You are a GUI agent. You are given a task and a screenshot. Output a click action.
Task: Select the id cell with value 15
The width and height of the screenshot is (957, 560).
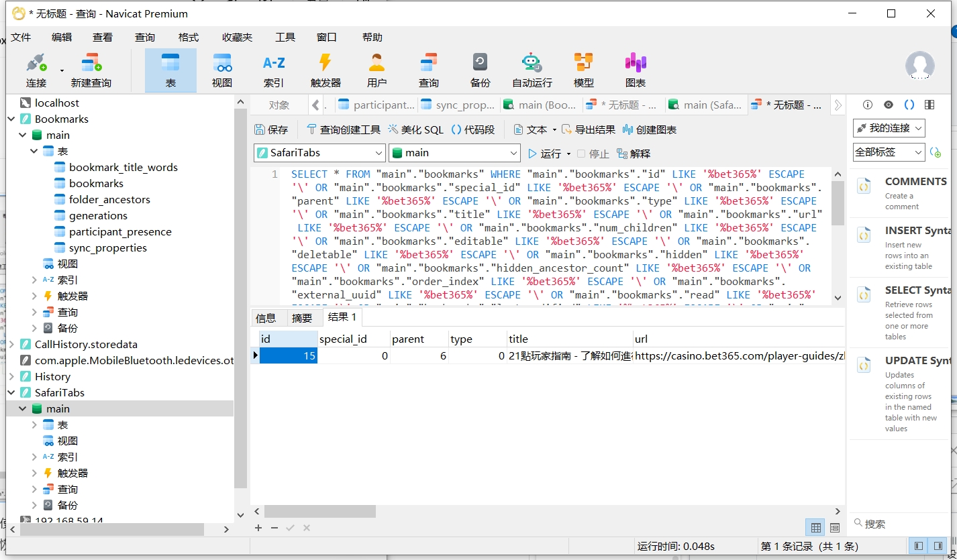[289, 355]
